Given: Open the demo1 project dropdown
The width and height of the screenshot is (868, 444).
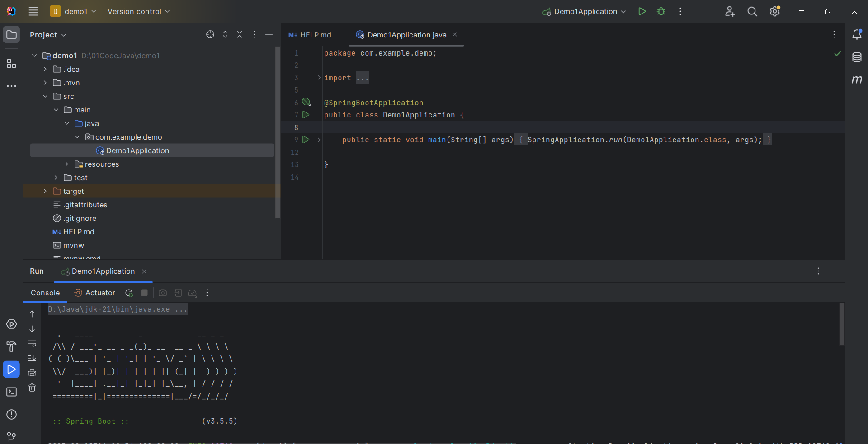Looking at the screenshot, I should pos(73,11).
